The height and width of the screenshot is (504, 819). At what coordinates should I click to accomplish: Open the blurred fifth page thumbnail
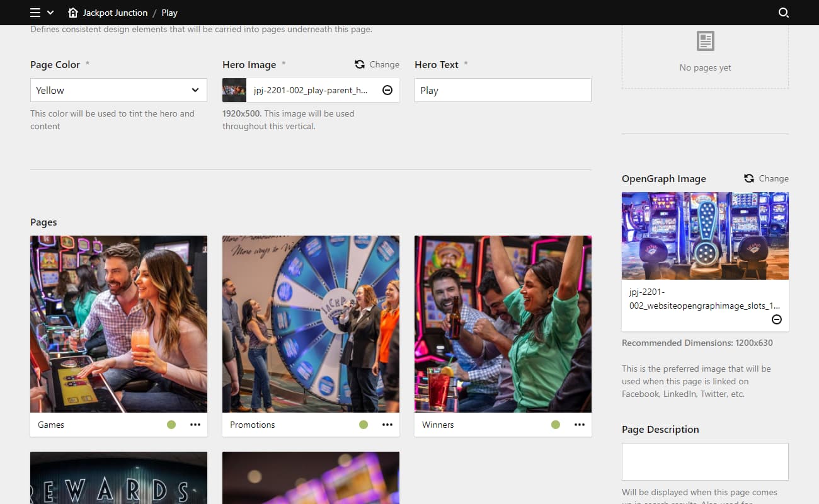tap(311, 478)
